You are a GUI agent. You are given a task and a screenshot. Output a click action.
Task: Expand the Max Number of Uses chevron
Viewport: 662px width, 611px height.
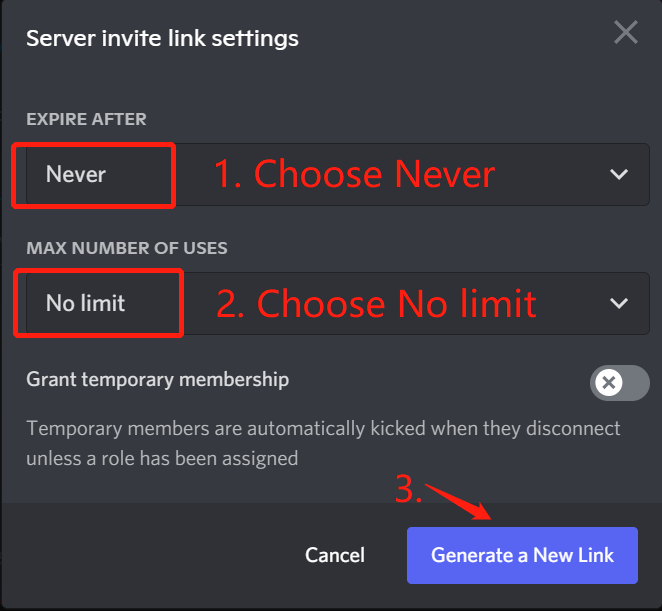point(619,303)
